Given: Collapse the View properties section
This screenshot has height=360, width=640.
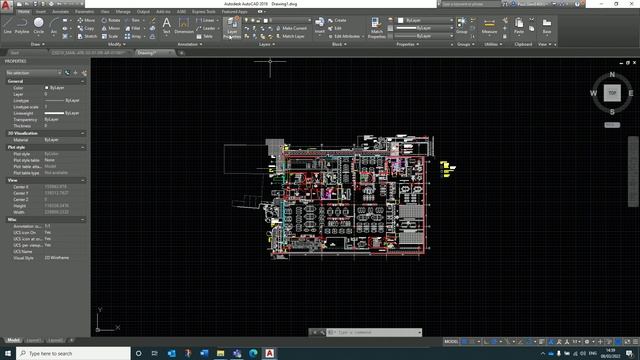Looking at the screenshot, I should pyautogui.click(x=83, y=180).
